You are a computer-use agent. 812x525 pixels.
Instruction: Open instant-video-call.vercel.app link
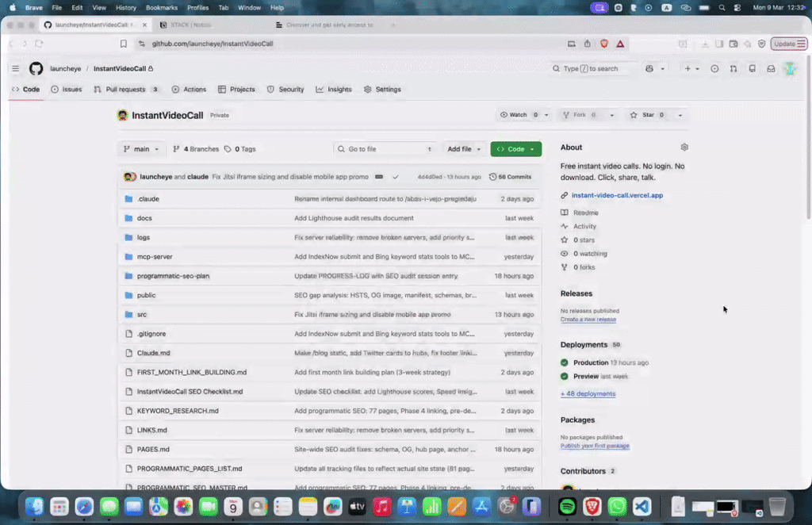617,195
